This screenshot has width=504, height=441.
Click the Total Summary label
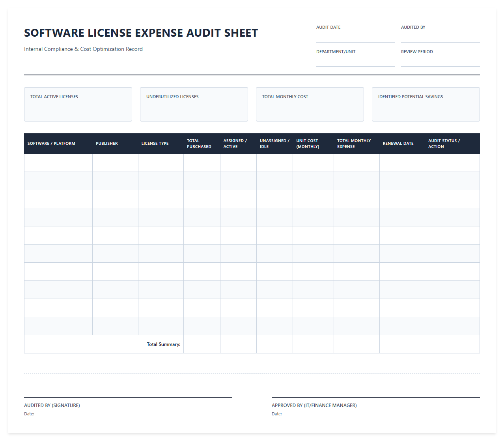pos(164,344)
